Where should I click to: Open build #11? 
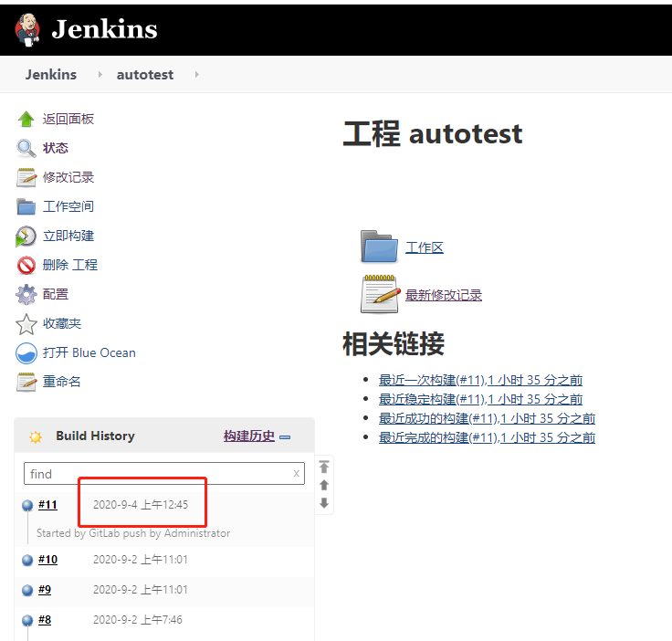point(47,505)
